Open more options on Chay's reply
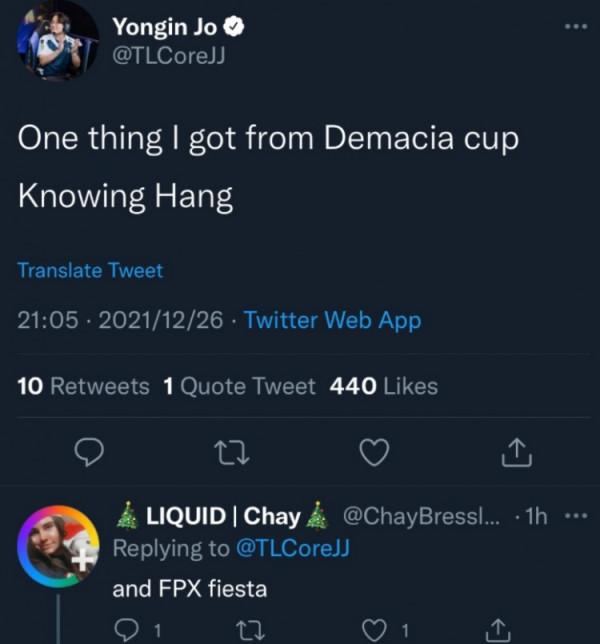 (x=575, y=516)
